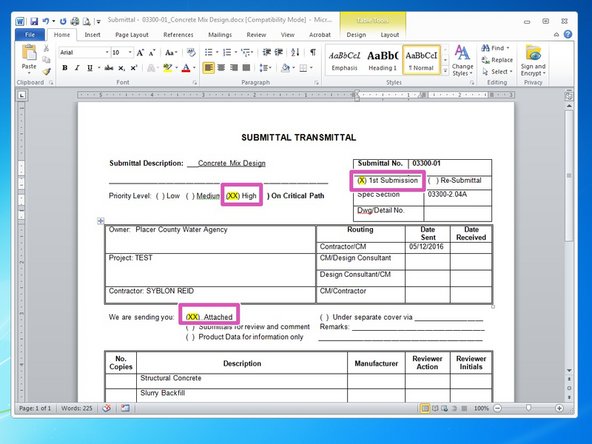Switch to the Page Layout tab
This screenshot has width=592, height=444.
pos(132,35)
